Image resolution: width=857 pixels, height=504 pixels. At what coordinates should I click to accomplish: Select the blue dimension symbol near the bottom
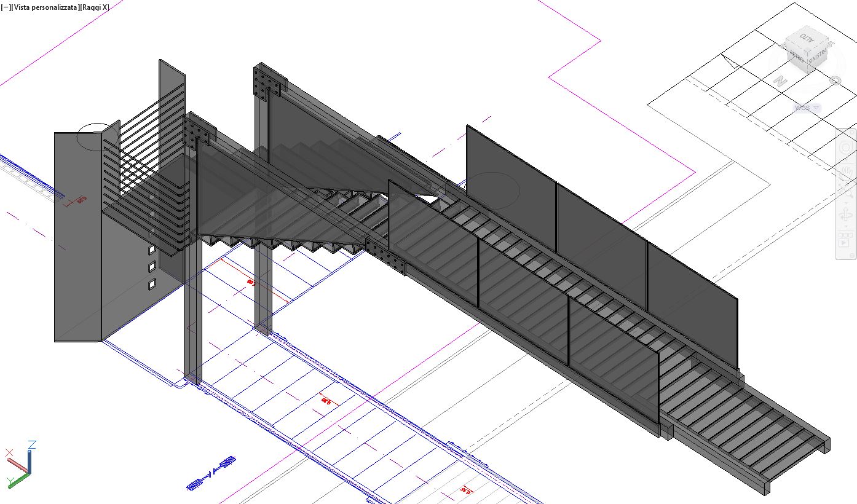211,474
